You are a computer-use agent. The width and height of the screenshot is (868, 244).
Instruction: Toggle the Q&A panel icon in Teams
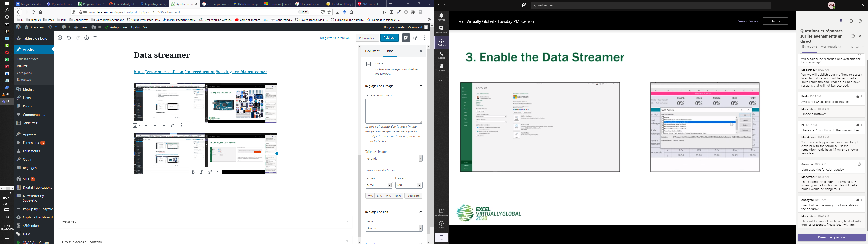(841, 21)
